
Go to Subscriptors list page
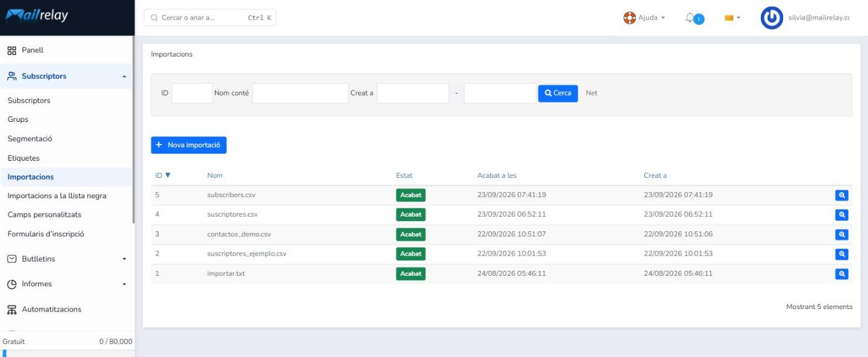[29, 100]
